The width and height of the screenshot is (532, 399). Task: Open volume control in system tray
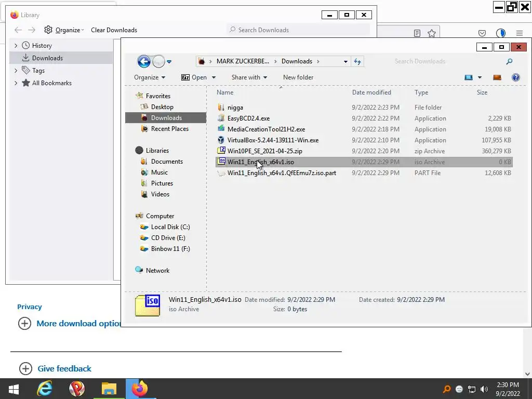click(x=484, y=389)
